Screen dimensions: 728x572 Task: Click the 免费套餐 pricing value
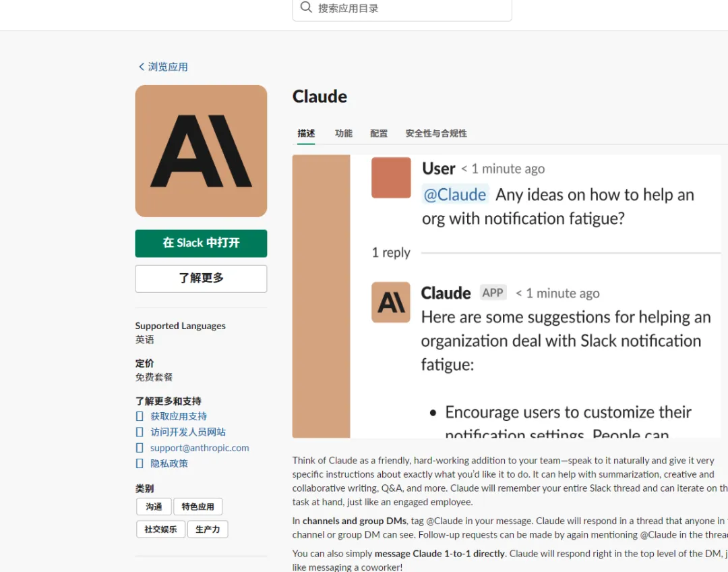click(x=154, y=377)
